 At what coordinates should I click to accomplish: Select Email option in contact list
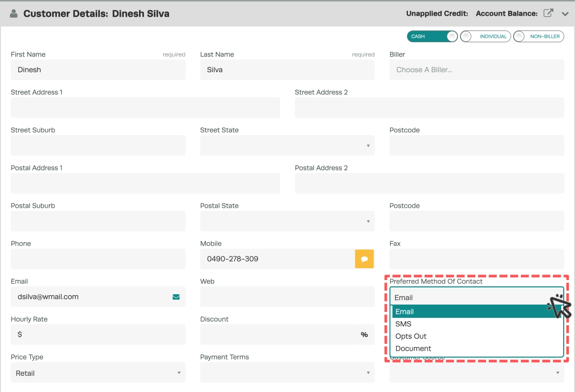(477, 311)
